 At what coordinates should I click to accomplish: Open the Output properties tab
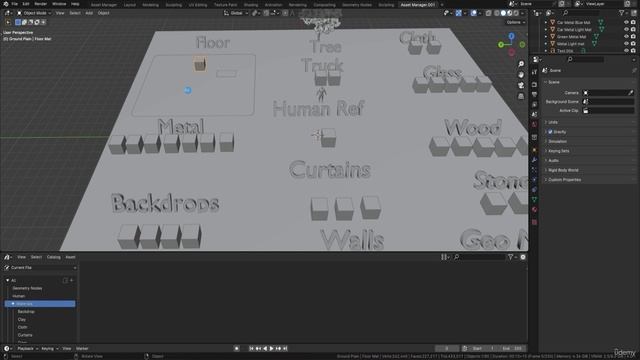pyautogui.click(x=534, y=95)
